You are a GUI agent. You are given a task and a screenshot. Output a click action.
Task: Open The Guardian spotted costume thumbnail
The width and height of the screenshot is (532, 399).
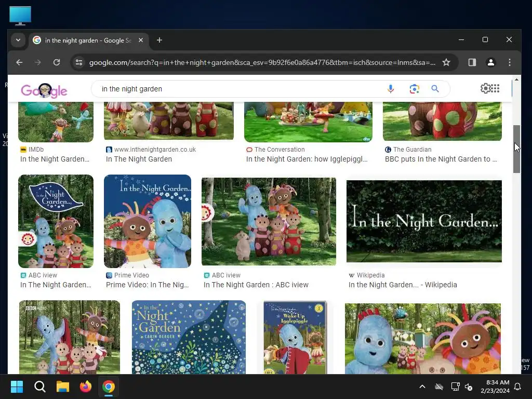pyautogui.click(x=442, y=121)
